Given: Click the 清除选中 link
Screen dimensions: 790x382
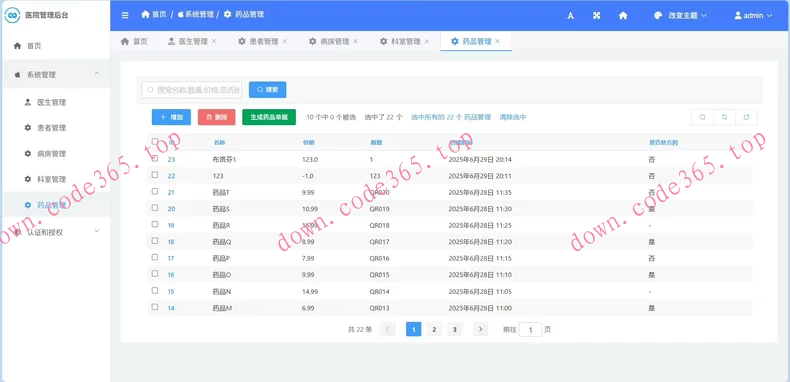Looking at the screenshot, I should [513, 117].
